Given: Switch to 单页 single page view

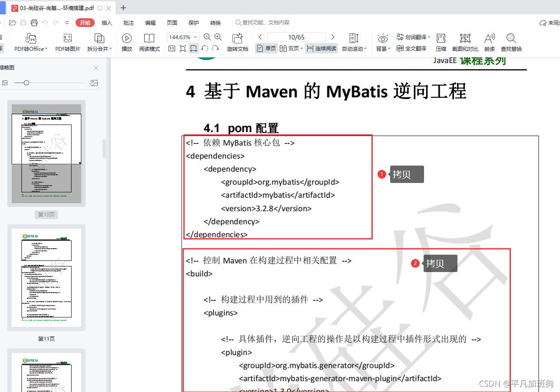Looking at the screenshot, I should pyautogui.click(x=266, y=48).
